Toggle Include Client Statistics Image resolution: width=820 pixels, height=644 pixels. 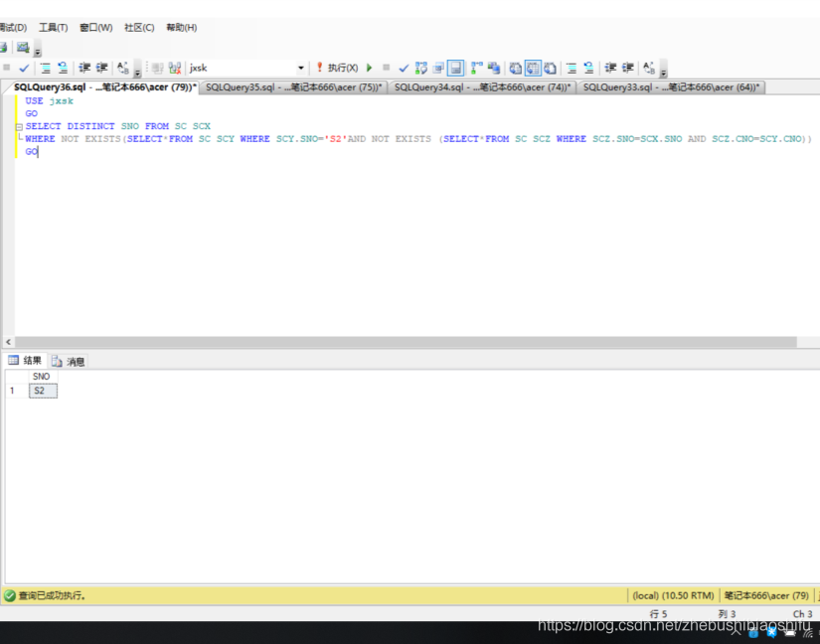click(494, 68)
